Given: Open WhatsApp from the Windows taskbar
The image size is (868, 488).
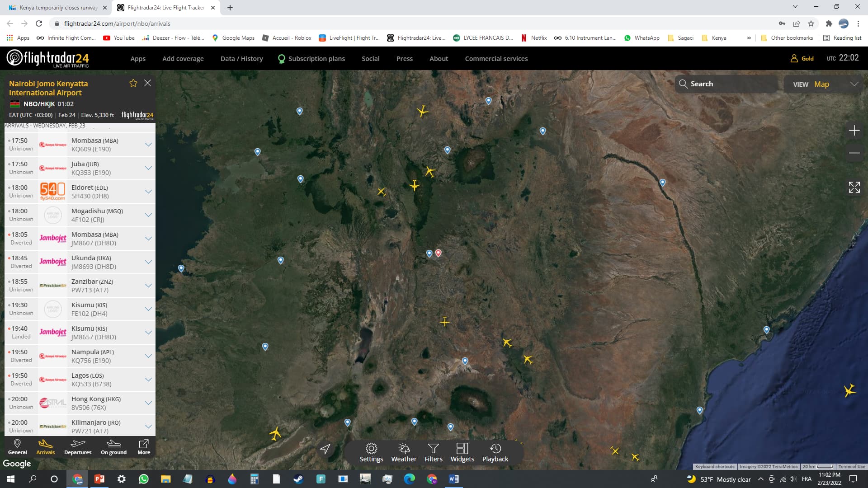Looking at the screenshot, I should 144,479.
